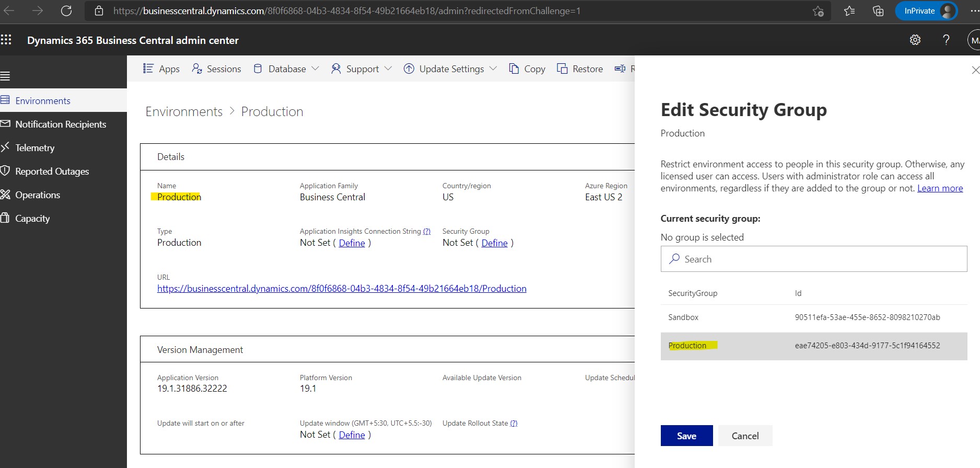This screenshot has height=468, width=980.
Task: Open browser favorites list icon
Action: coord(849,11)
